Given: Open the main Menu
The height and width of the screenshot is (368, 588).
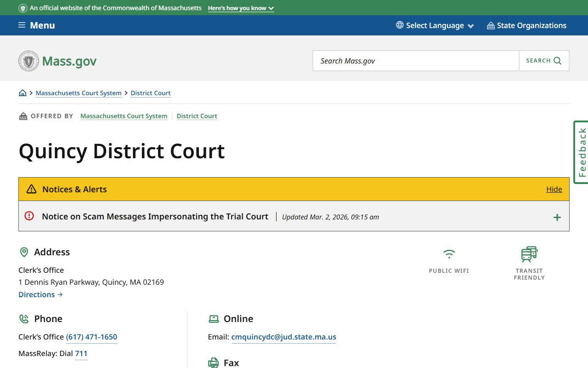Looking at the screenshot, I should (42, 25).
